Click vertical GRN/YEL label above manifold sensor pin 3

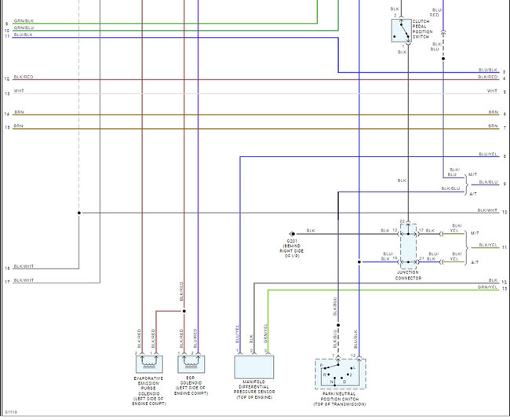[265, 334]
